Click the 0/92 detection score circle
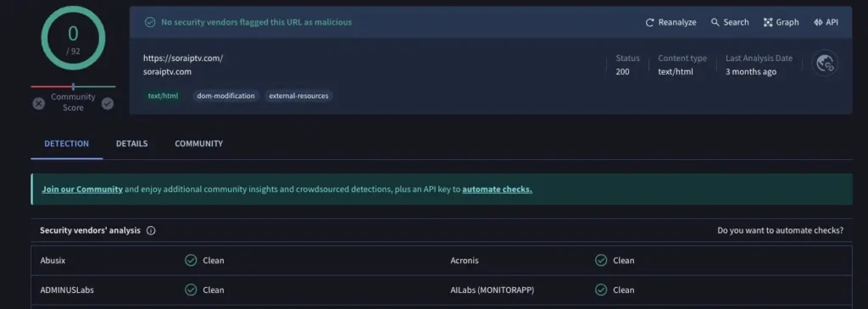868x309 pixels. point(73,38)
